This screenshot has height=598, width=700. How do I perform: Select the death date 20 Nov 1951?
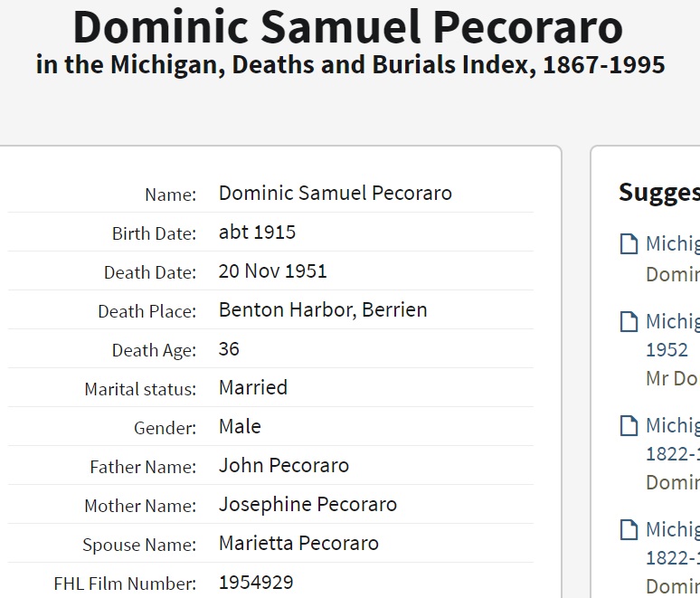[272, 271]
